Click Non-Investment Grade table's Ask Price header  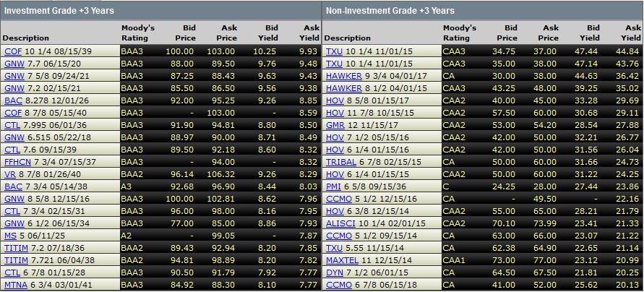[549, 33]
